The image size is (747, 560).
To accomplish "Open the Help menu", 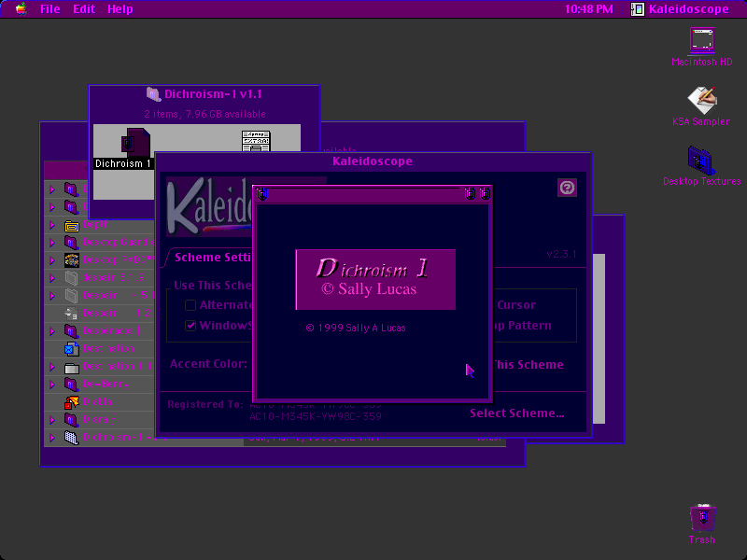I will pos(120,9).
